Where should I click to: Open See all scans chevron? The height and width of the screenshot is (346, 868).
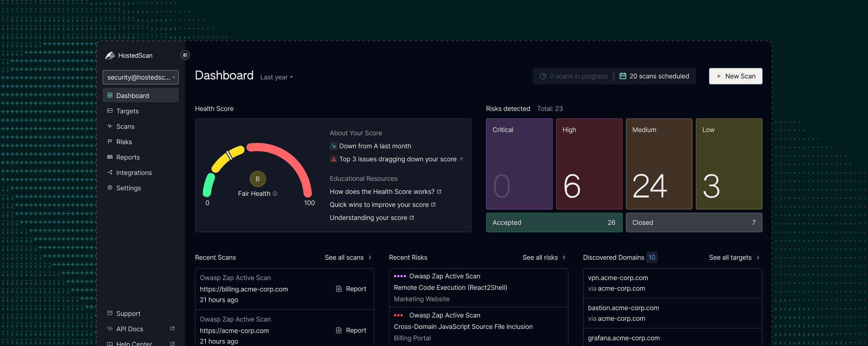[x=370, y=257]
